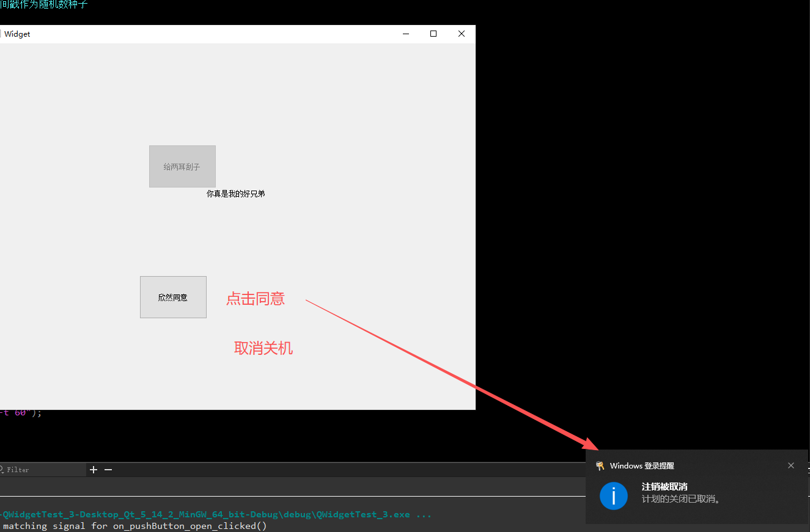Click the Windows 登录提醒 notification title
This screenshot has width=810, height=532.
point(642,466)
